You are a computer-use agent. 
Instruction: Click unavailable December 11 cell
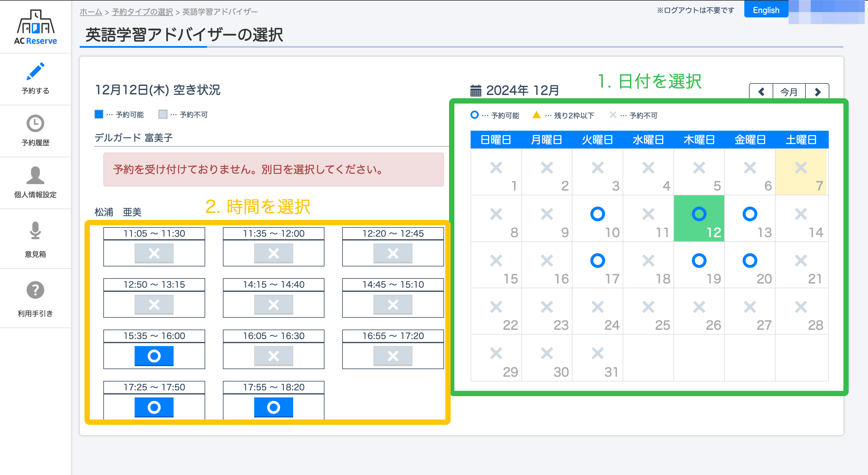click(x=648, y=219)
